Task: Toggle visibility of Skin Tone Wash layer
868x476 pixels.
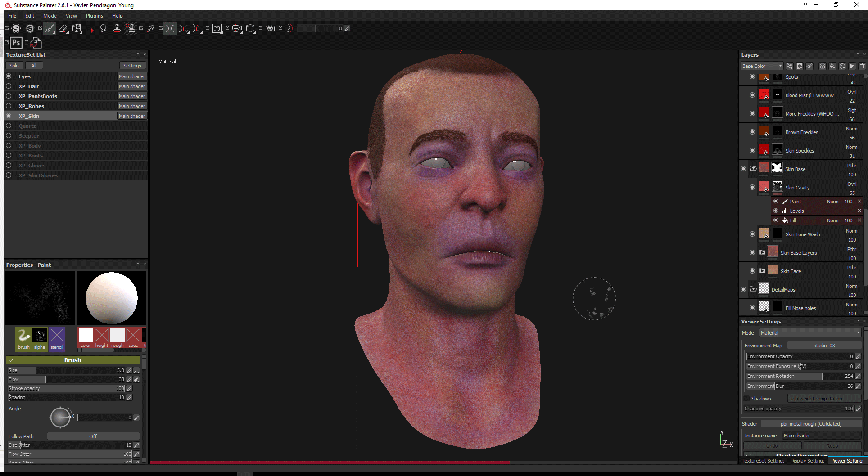Action: coord(752,234)
